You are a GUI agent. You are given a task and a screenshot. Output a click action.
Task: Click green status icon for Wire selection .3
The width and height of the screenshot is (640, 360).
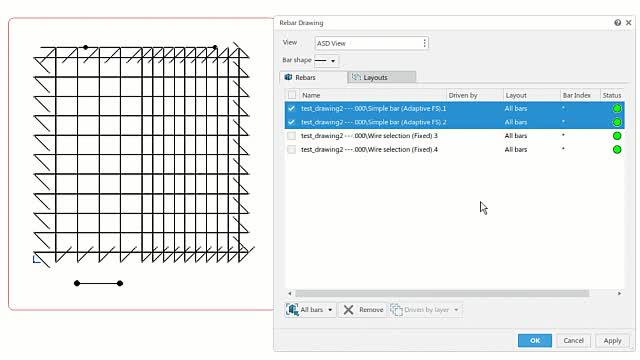(617, 136)
